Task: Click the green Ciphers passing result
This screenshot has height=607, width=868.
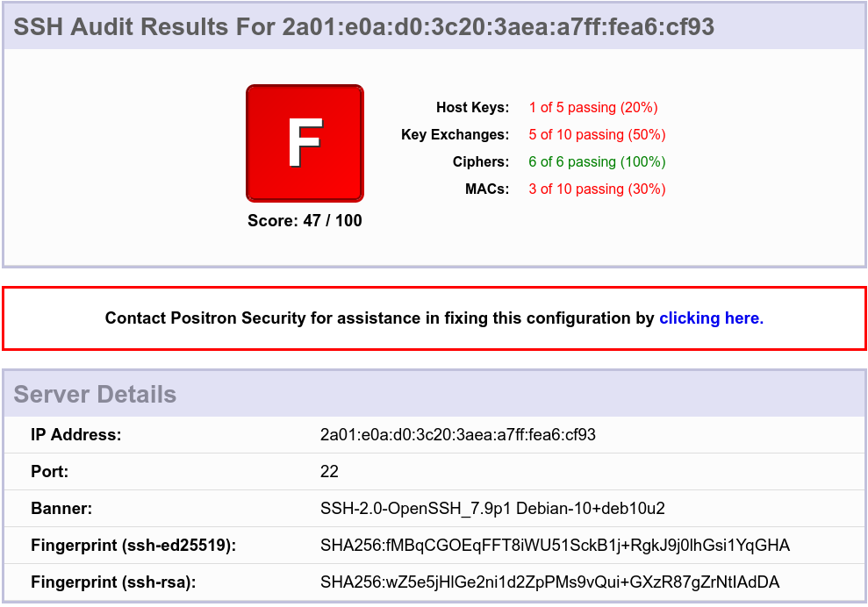Action: click(x=597, y=162)
